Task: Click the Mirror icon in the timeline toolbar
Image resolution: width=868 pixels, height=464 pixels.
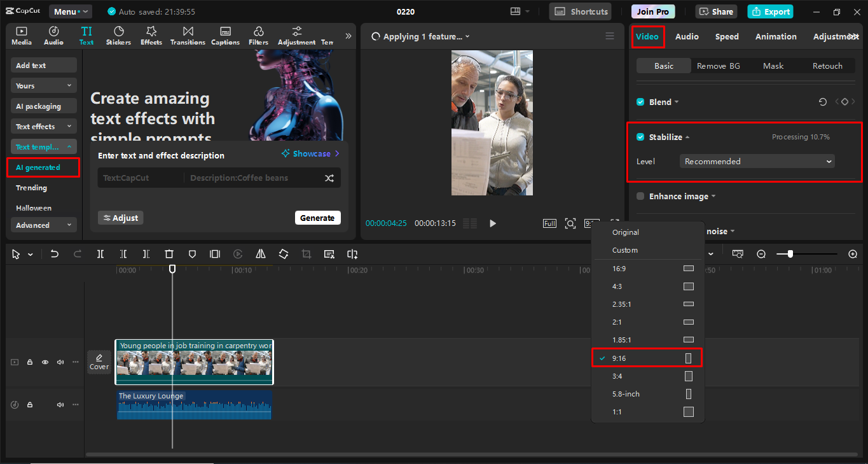Action: point(260,253)
